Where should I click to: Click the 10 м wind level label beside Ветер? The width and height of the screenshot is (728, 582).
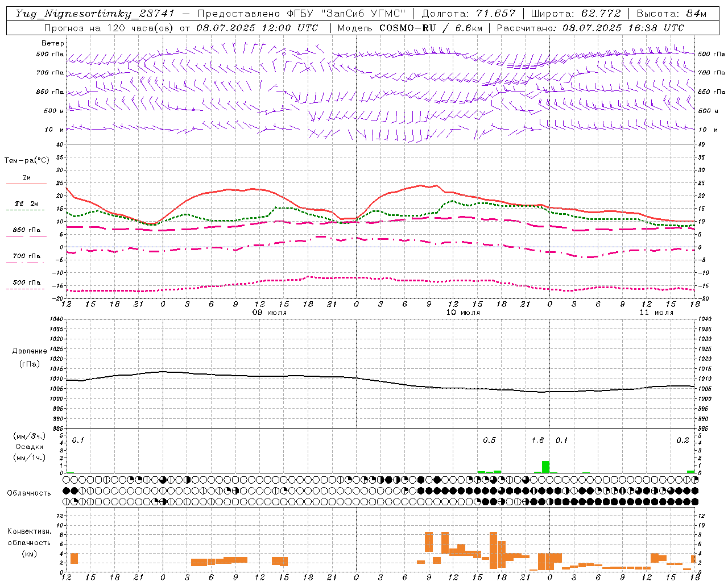[x=53, y=130]
